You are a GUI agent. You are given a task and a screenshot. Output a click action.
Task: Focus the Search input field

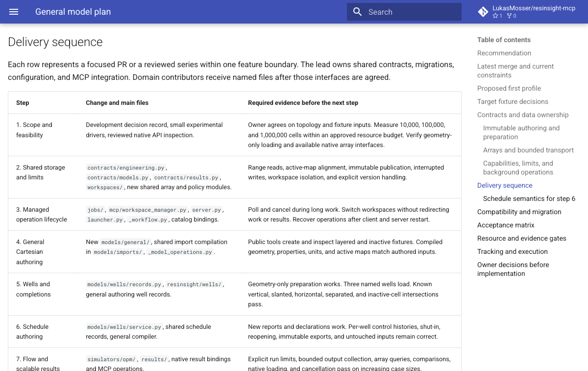(x=404, y=12)
